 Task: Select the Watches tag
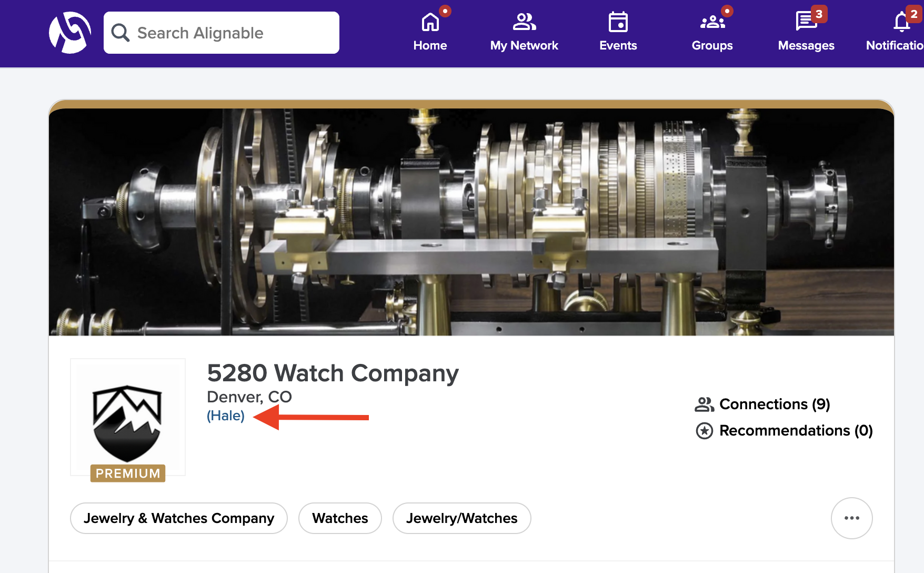[x=340, y=518]
